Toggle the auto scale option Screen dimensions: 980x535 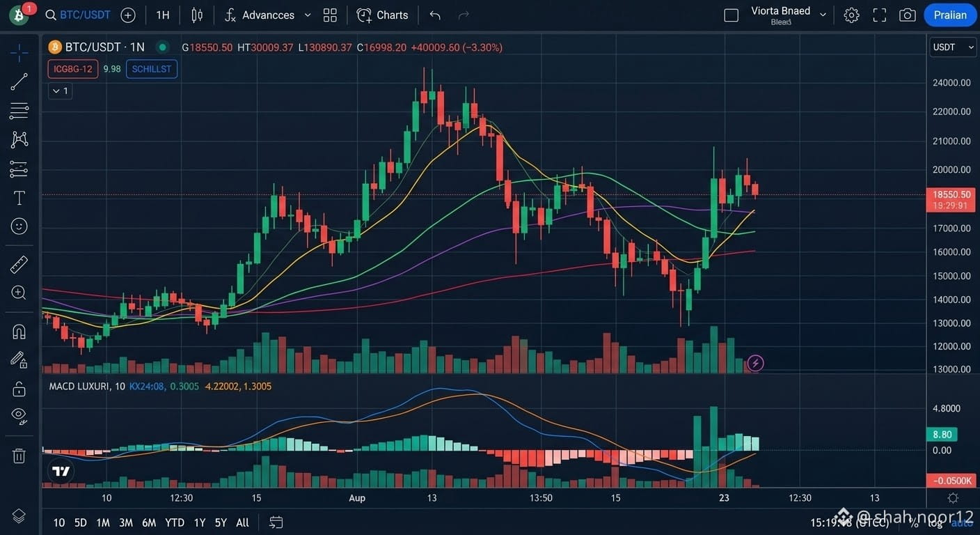point(961,522)
